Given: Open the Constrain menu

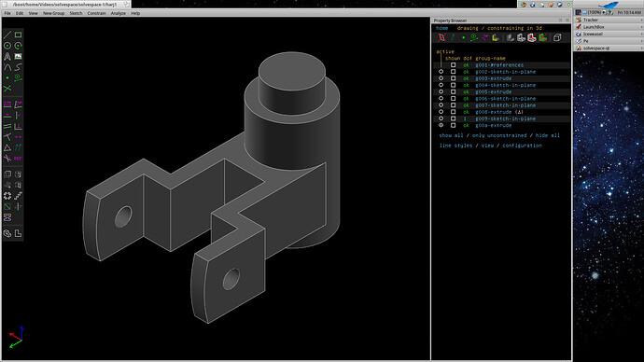Looking at the screenshot, I should click(x=96, y=13).
